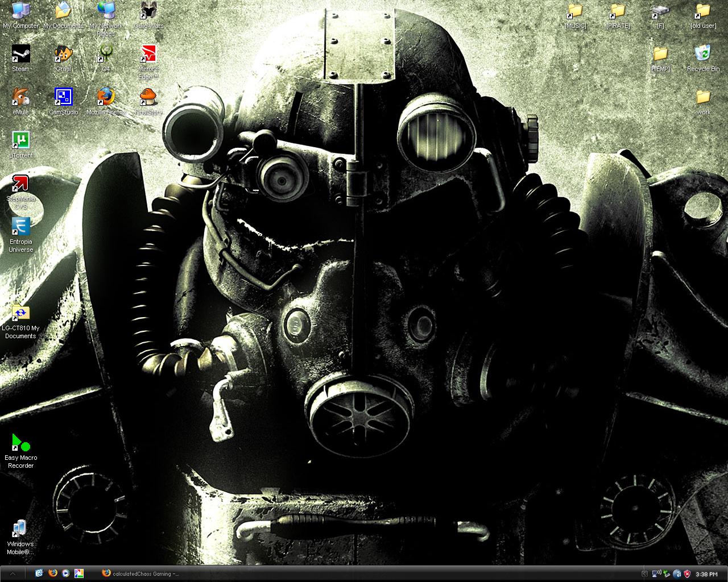Select the µTorrent desktop icon
This screenshot has width=728, height=582.
(21, 145)
